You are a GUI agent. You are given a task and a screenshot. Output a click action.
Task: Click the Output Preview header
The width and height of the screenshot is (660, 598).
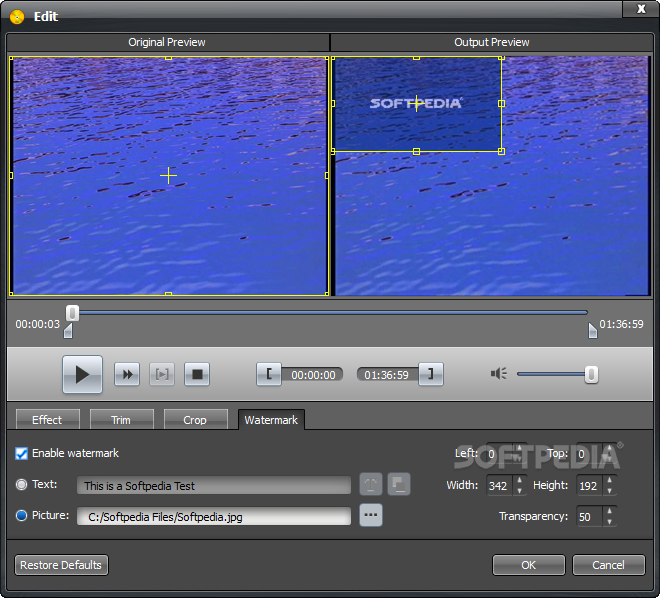(492, 43)
